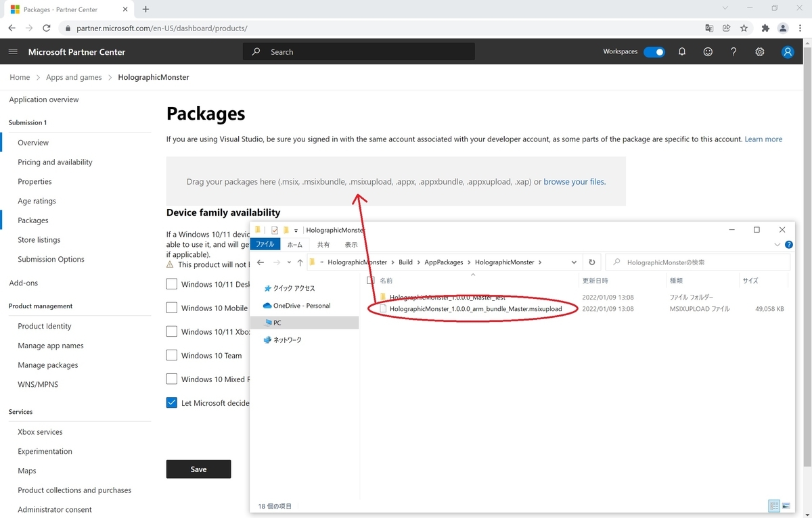Switch Explorer to details view icon
This screenshot has height=518, width=812.
click(x=773, y=506)
